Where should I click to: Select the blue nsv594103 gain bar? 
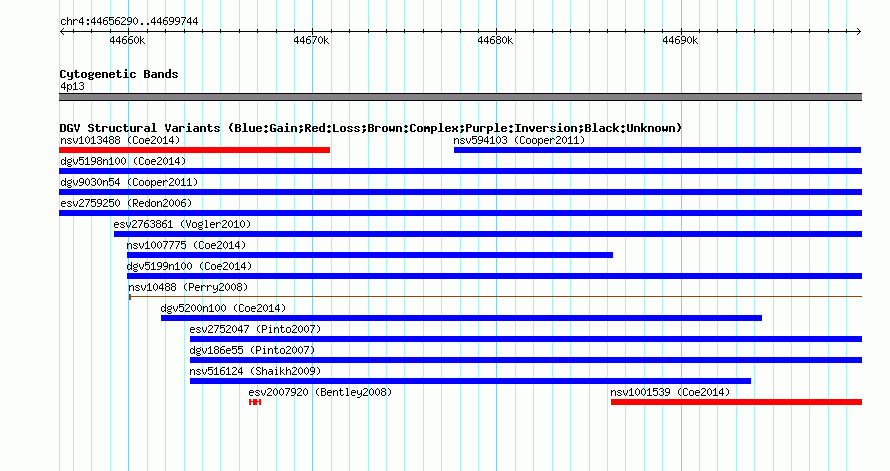point(657,150)
